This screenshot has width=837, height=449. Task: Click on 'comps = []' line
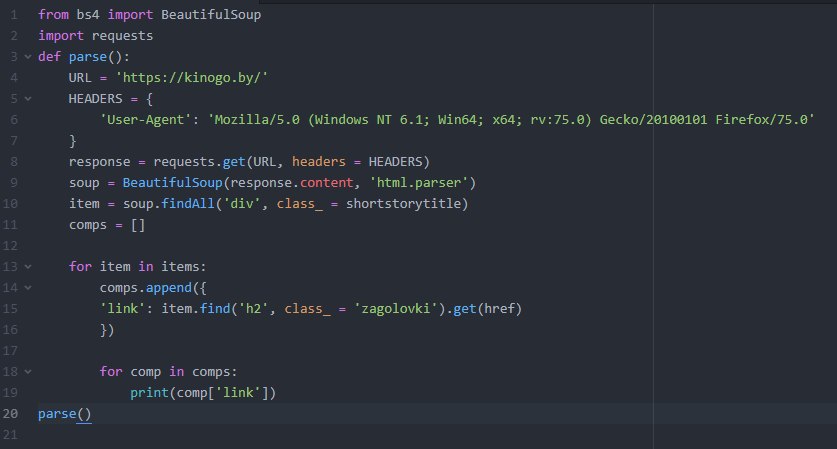[107, 225]
